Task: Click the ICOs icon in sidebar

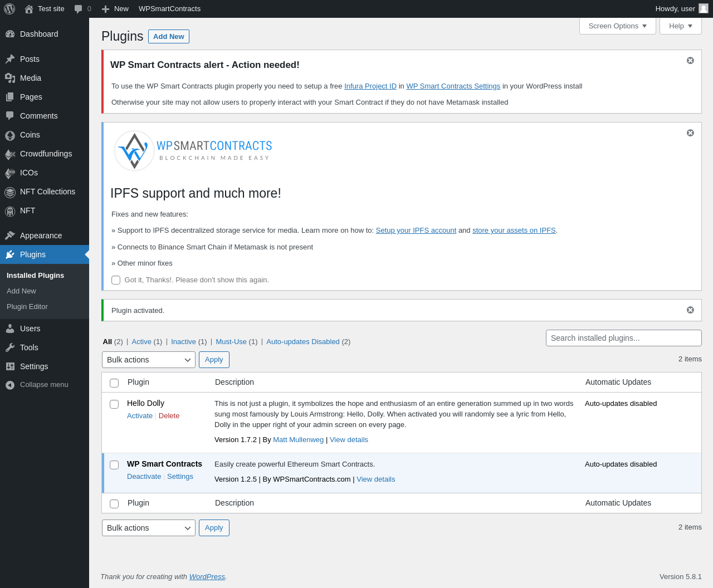Action: coord(10,173)
